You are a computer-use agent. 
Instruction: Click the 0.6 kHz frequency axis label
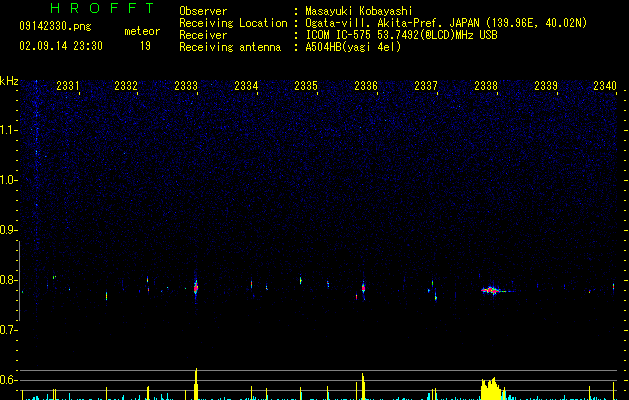(8, 380)
